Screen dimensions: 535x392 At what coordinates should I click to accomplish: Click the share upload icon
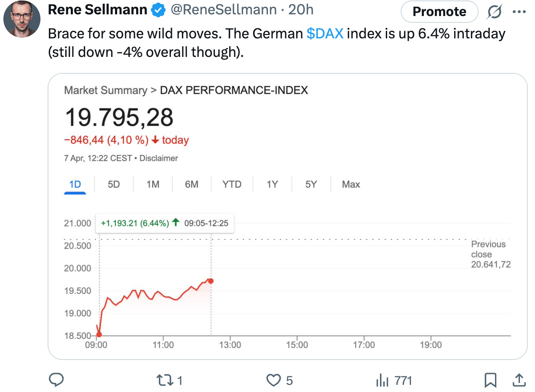tap(519, 380)
